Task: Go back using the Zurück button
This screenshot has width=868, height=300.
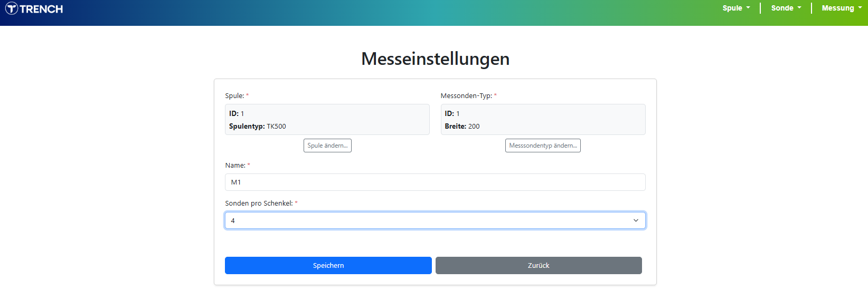Action: point(539,266)
